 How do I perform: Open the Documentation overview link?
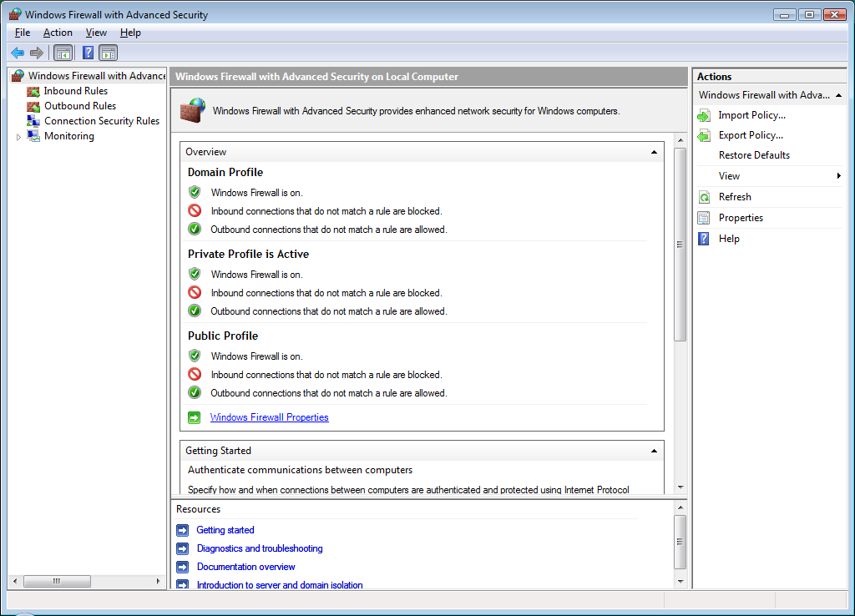click(x=246, y=567)
